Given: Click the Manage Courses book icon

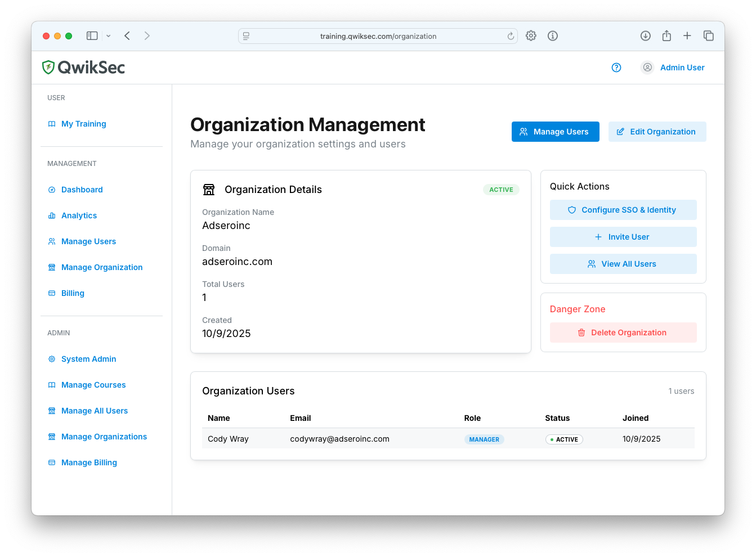Looking at the screenshot, I should click(x=52, y=385).
